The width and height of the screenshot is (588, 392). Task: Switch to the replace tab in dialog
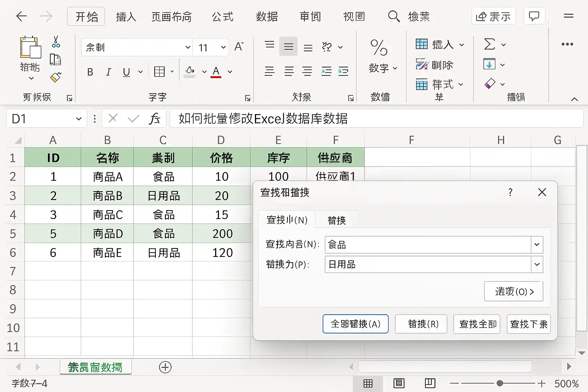pyautogui.click(x=336, y=220)
